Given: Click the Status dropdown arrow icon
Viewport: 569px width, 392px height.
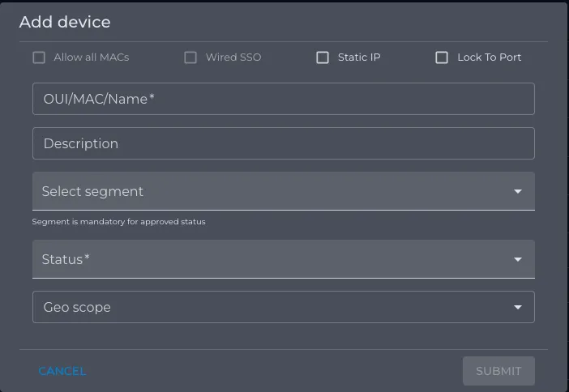Looking at the screenshot, I should coord(518,260).
